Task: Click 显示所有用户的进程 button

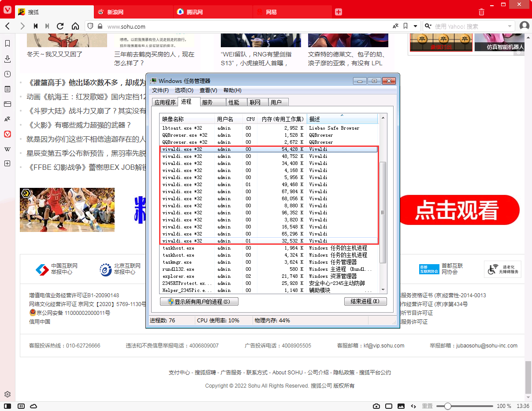Action: [199, 302]
